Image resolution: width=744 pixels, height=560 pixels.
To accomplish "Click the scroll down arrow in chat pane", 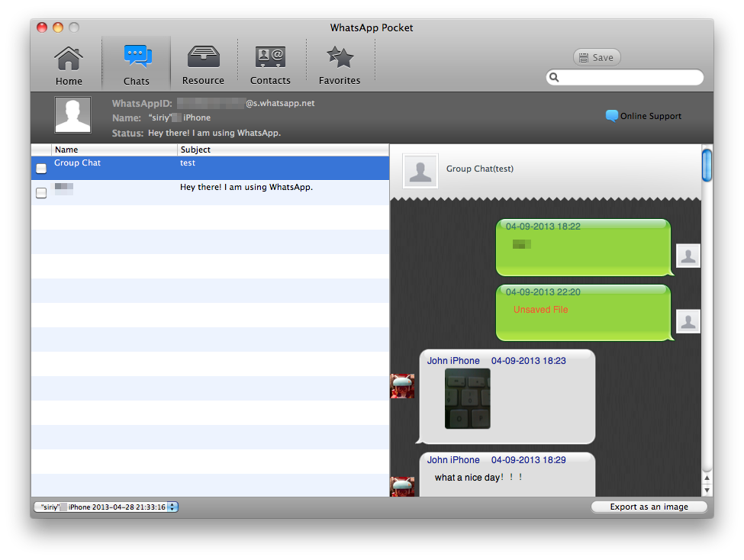I will tap(707, 490).
